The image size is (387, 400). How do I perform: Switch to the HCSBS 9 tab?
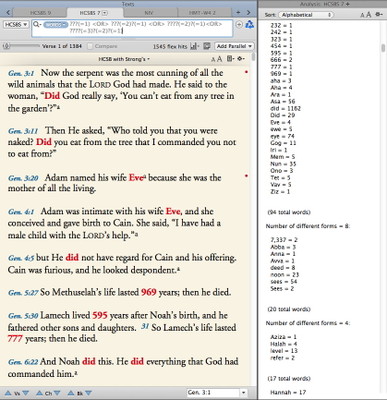pos(41,13)
